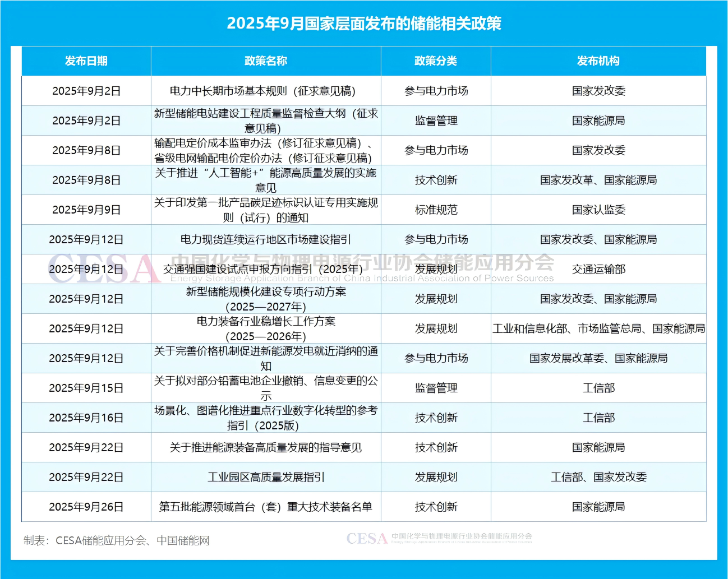Select the date cell 2025年9月15日
The width and height of the screenshot is (728, 579).
coord(86,388)
